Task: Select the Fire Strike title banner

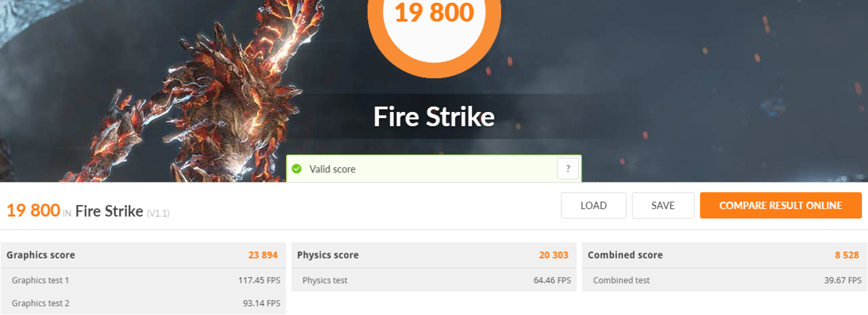Action: (434, 117)
